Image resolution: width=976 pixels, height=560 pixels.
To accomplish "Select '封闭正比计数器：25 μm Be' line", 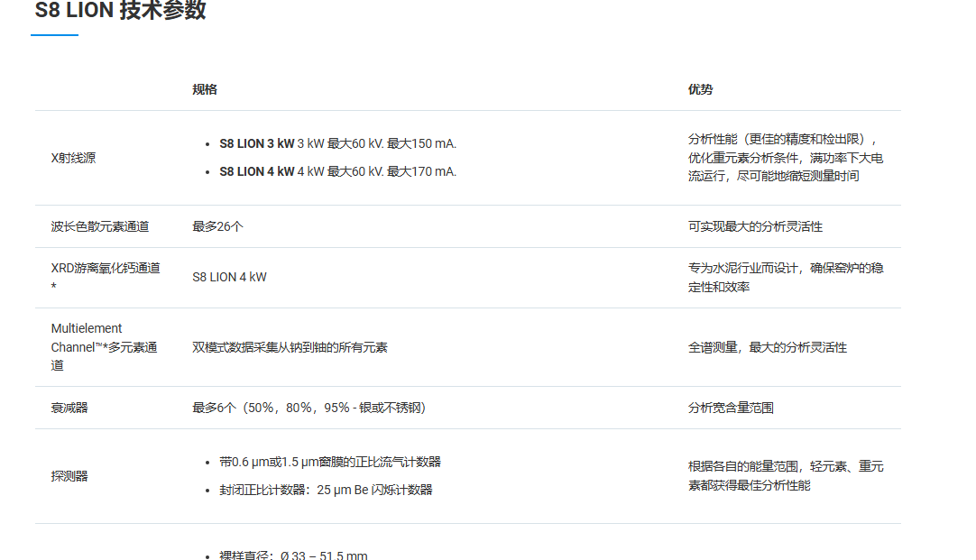I will (x=326, y=490).
